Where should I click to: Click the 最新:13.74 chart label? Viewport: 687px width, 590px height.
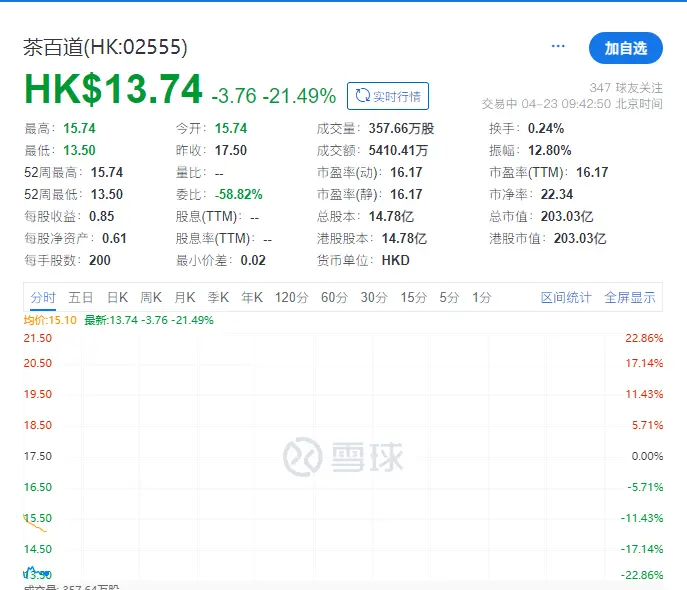click(x=149, y=320)
